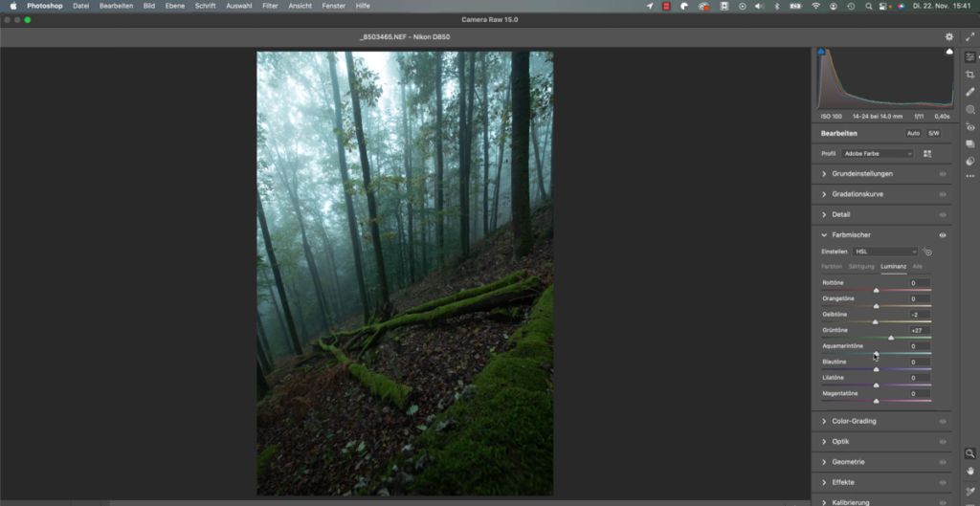Open Camera Raw settings gear
Viewport: 980px width, 506px height.
click(949, 37)
